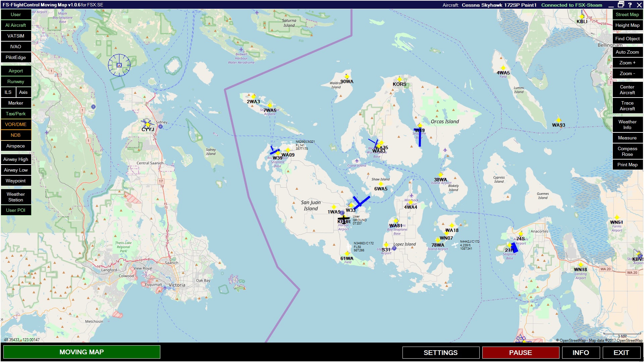The width and height of the screenshot is (644, 362).
Task: Toggle the Airspace layer display
Action: point(16,145)
